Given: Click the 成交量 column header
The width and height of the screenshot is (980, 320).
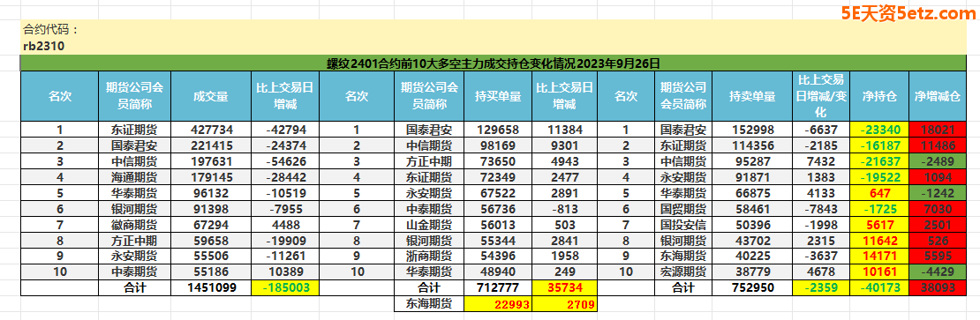Looking at the screenshot, I should coord(211,97).
